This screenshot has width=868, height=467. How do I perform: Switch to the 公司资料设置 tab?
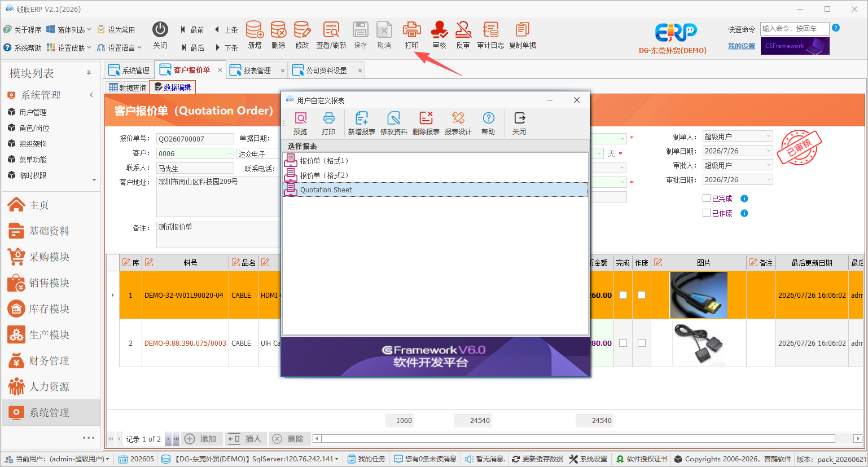click(x=326, y=71)
